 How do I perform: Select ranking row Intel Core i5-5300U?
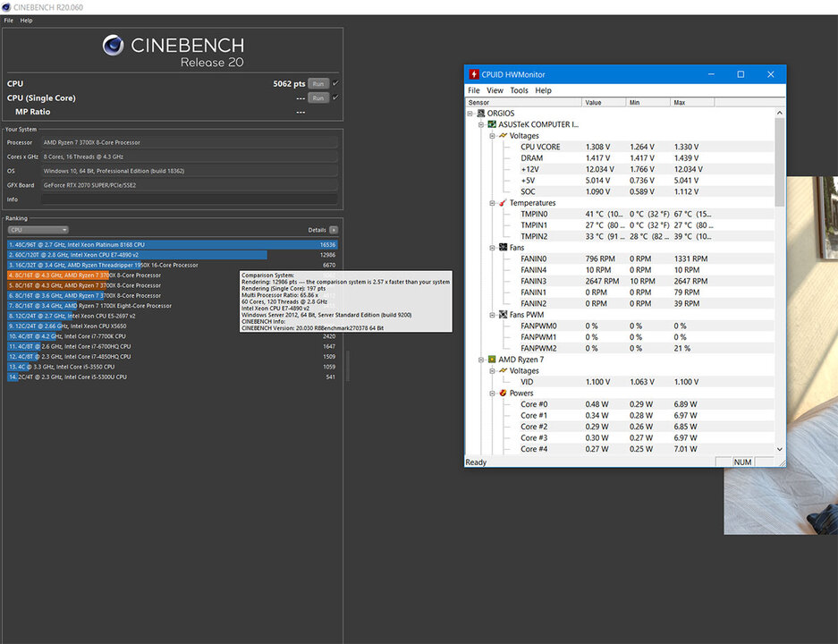(x=172, y=377)
